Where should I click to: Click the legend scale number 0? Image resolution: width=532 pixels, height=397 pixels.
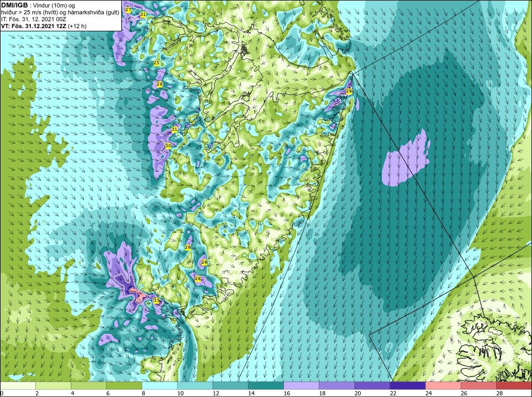click(x=2, y=393)
